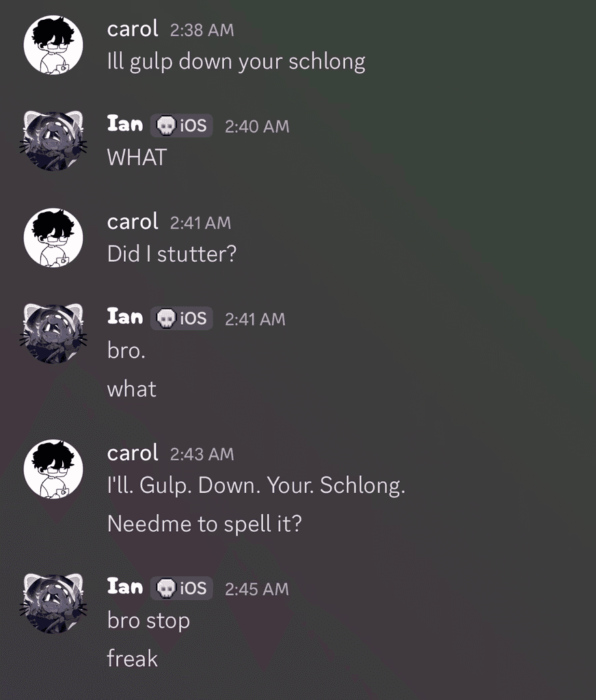Click the skull iOS tag at 2:45 AM
The image size is (596, 700).
181,589
